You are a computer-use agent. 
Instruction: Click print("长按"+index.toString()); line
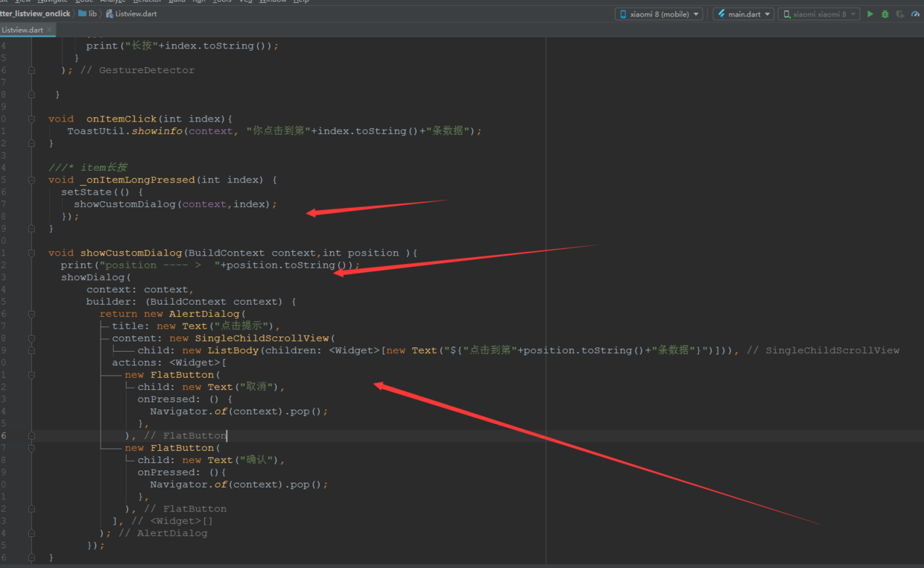click(x=183, y=45)
